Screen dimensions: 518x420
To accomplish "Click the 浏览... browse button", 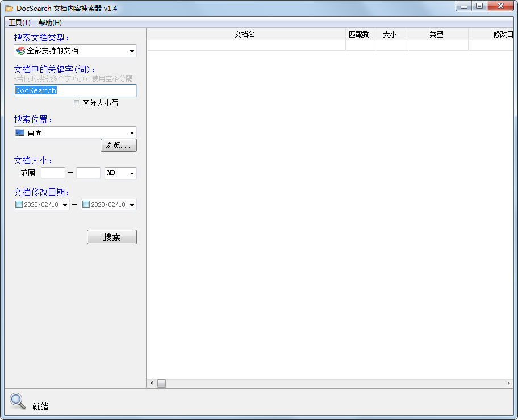I will tap(119, 145).
